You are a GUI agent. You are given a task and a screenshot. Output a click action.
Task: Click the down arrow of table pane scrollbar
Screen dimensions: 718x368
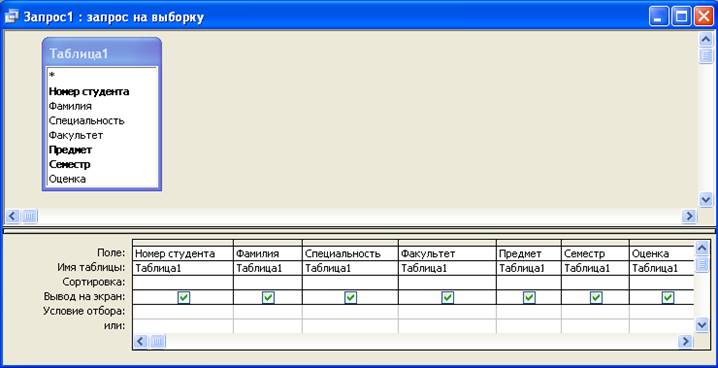pos(706,200)
